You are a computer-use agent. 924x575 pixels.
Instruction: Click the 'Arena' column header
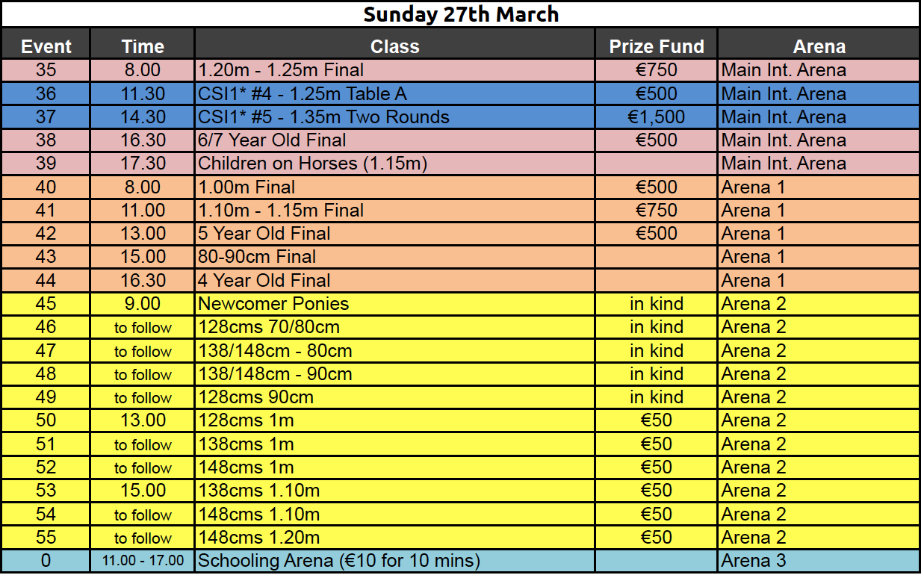tap(819, 45)
